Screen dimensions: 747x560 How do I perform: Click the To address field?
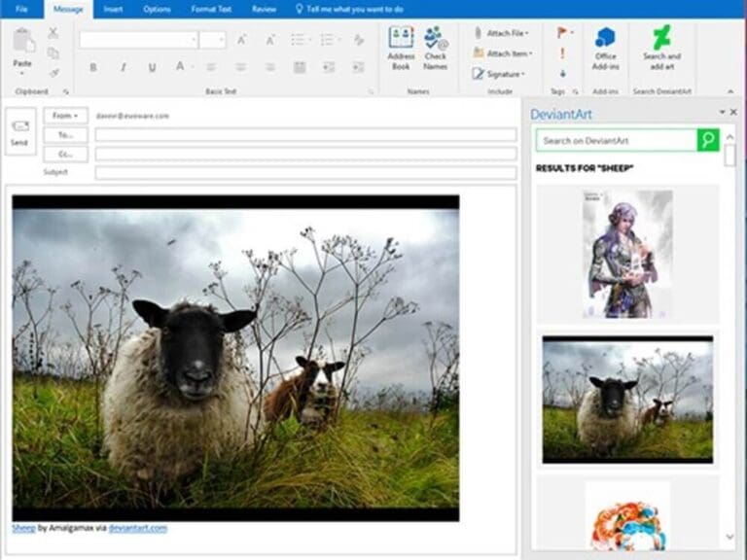[x=305, y=135]
